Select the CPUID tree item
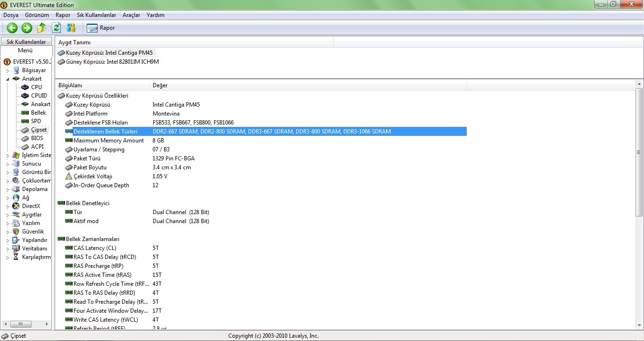Image resolution: width=644 pixels, height=341 pixels. tap(39, 96)
